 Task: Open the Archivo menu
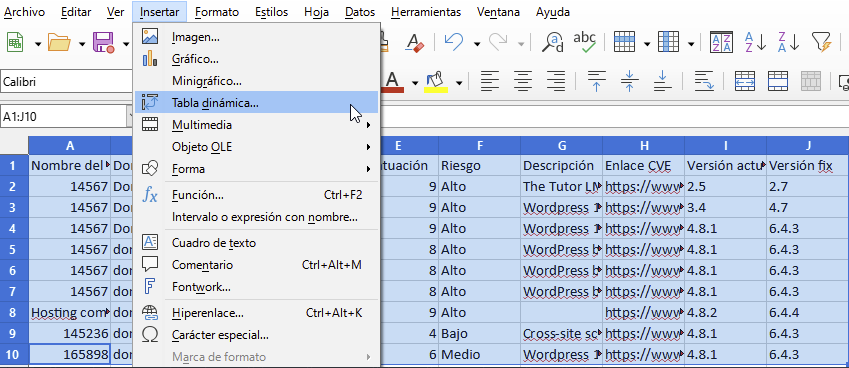point(24,12)
